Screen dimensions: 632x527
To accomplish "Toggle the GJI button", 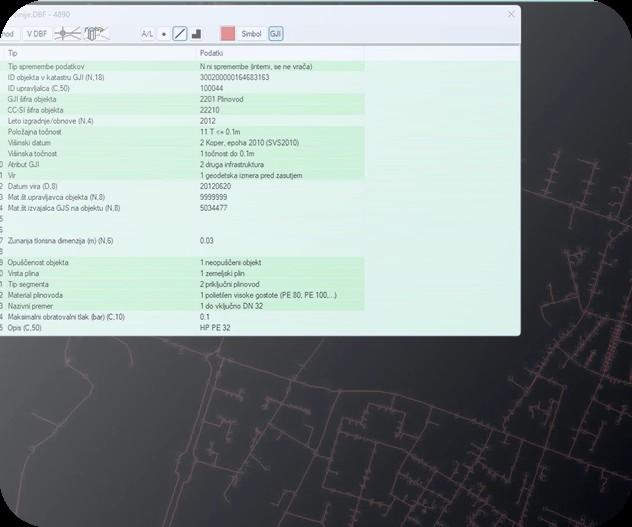I will coord(276,34).
